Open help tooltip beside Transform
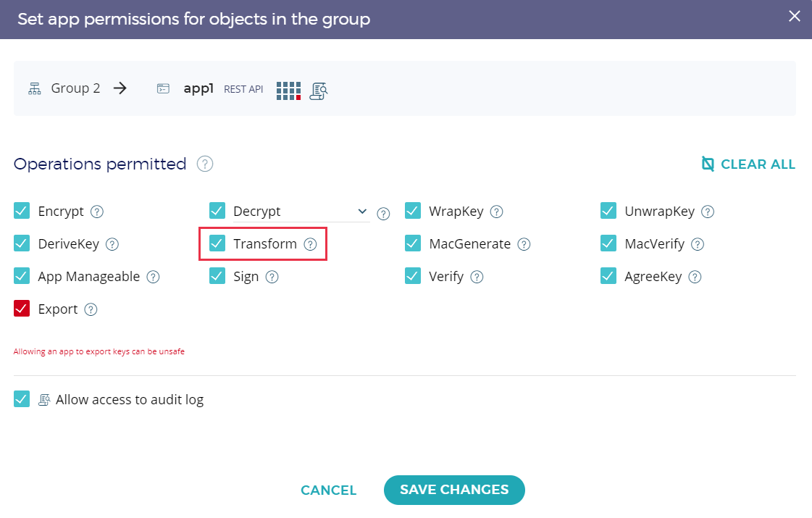Screen dimensions: 812x518 point(310,244)
